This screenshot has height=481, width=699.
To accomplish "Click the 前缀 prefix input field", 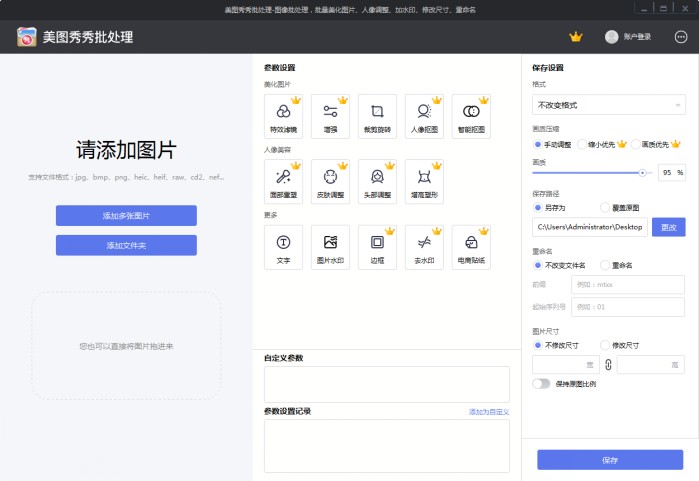I will (628, 284).
